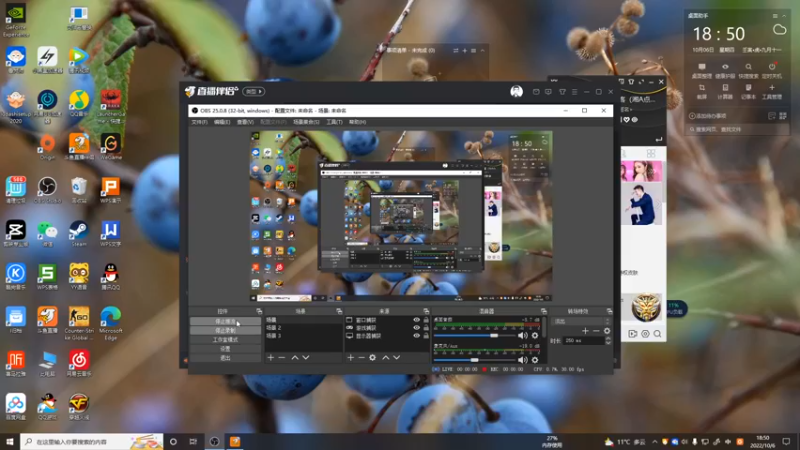Open OBS Settings button in Controls
The height and width of the screenshot is (450, 800).
tap(225, 349)
